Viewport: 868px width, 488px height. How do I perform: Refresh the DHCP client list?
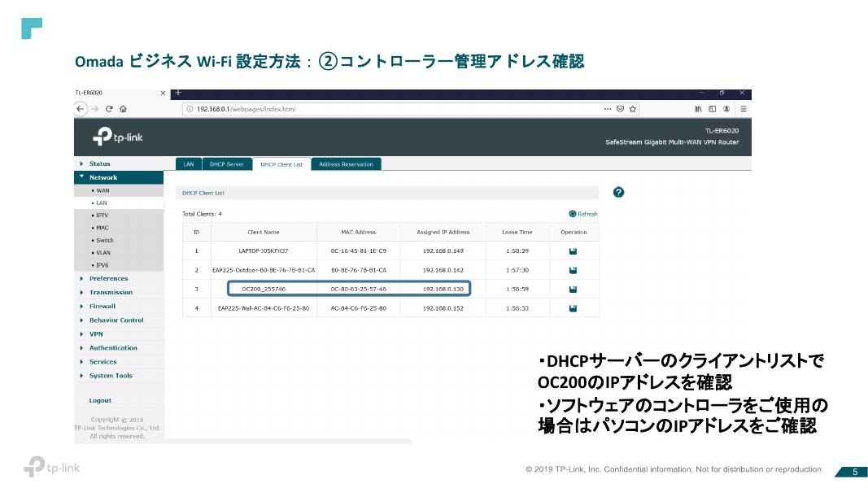[583, 214]
